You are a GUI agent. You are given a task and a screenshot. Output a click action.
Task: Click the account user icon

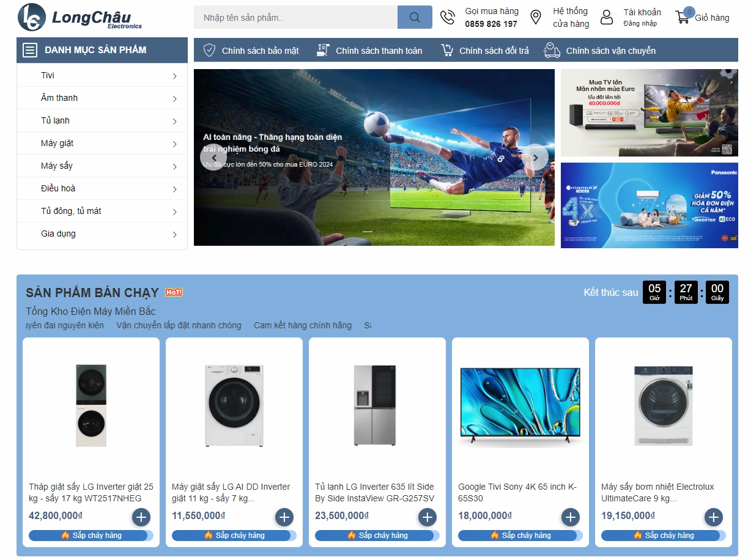(606, 17)
